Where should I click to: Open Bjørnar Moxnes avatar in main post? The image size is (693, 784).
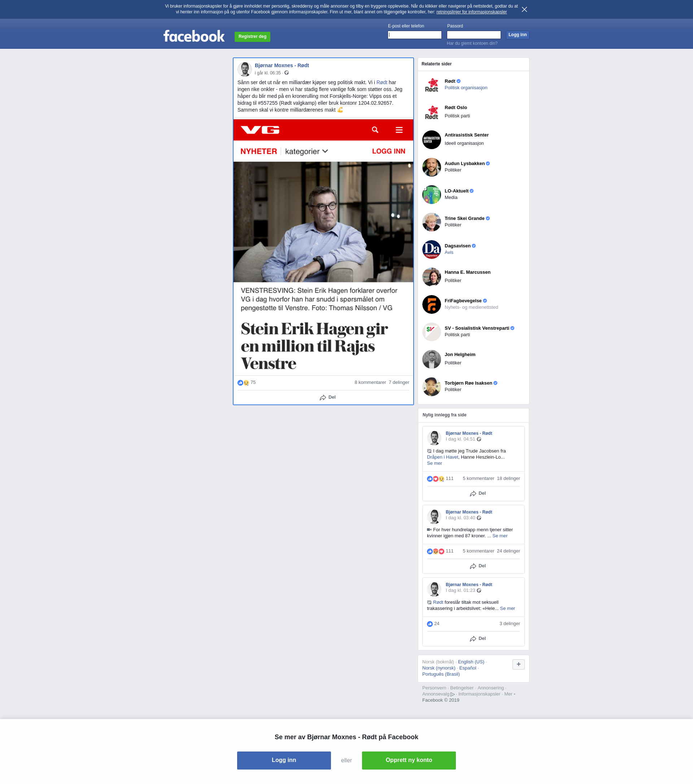(x=245, y=69)
